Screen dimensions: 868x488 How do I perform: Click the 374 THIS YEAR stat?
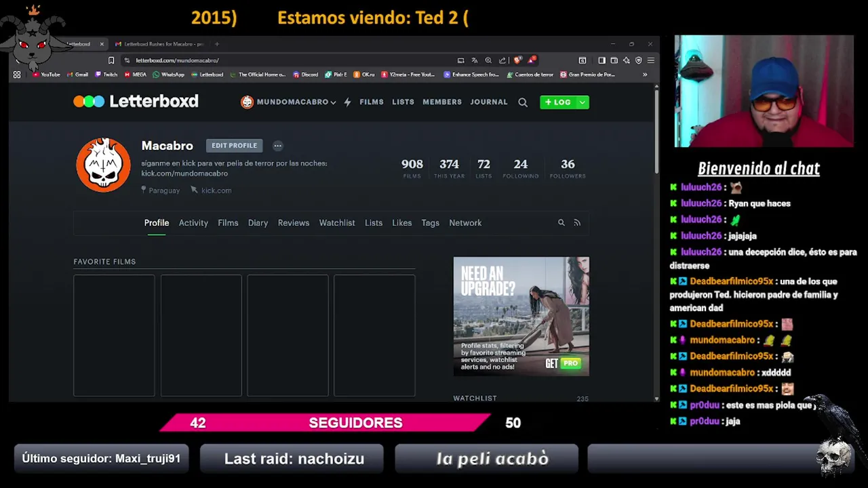click(449, 168)
